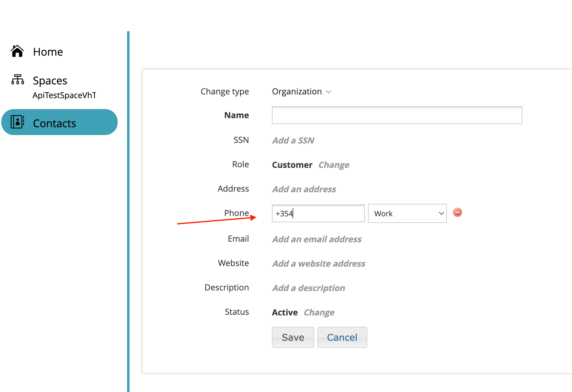Image resolution: width=572 pixels, height=392 pixels.
Task: Remove the phone number with red minus icon
Action: pos(457,213)
